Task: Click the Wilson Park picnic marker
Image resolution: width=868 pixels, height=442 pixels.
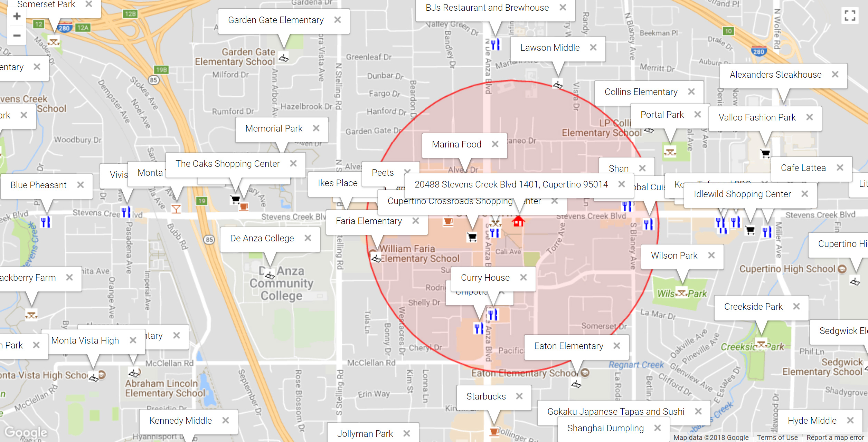Action: pos(682,293)
